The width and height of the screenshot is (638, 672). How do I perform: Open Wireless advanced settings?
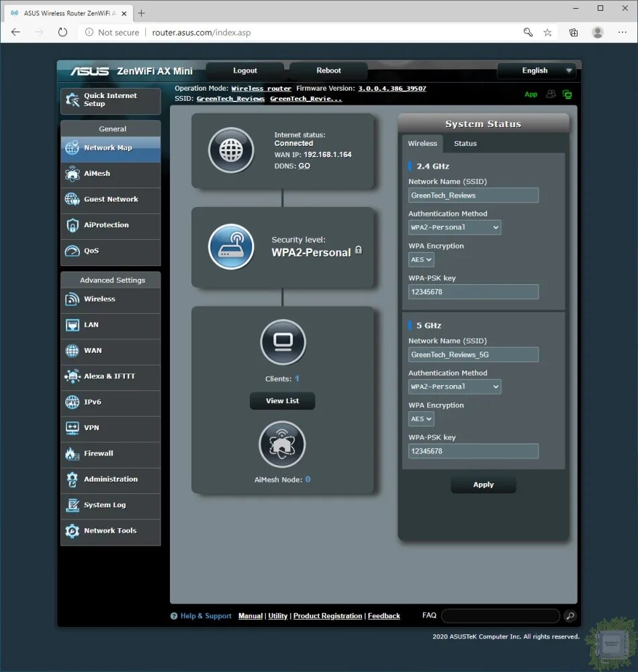[110, 300]
